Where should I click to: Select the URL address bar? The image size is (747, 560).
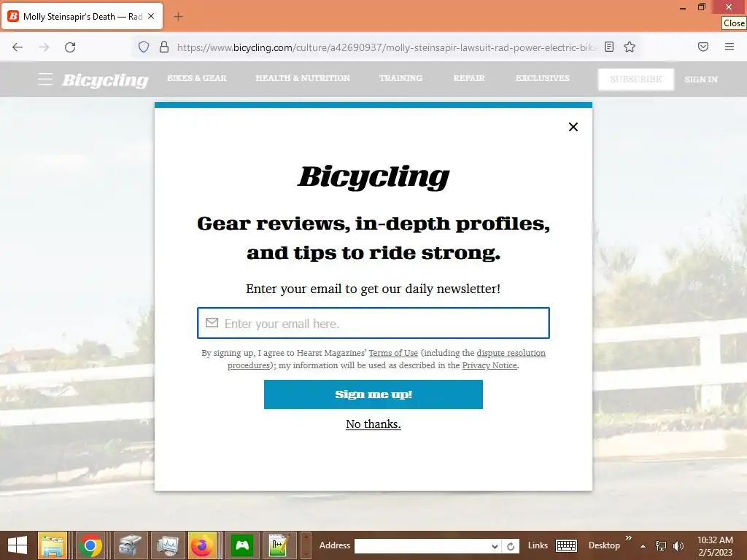click(386, 47)
